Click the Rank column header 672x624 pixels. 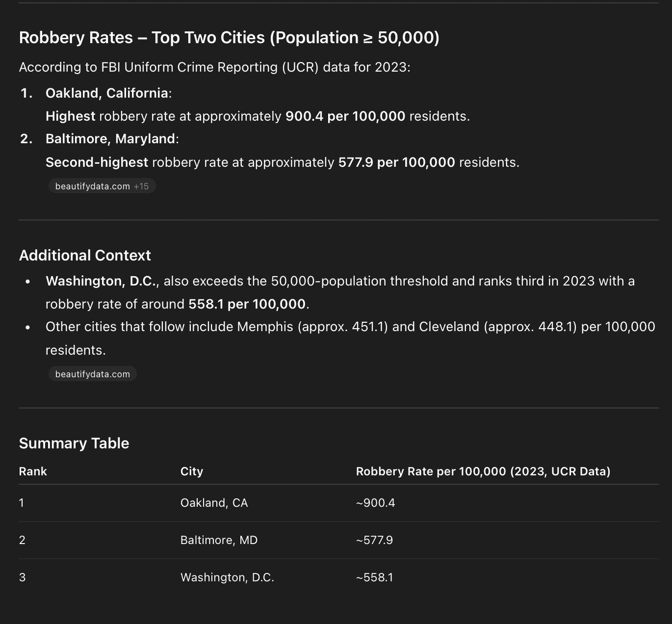33,471
